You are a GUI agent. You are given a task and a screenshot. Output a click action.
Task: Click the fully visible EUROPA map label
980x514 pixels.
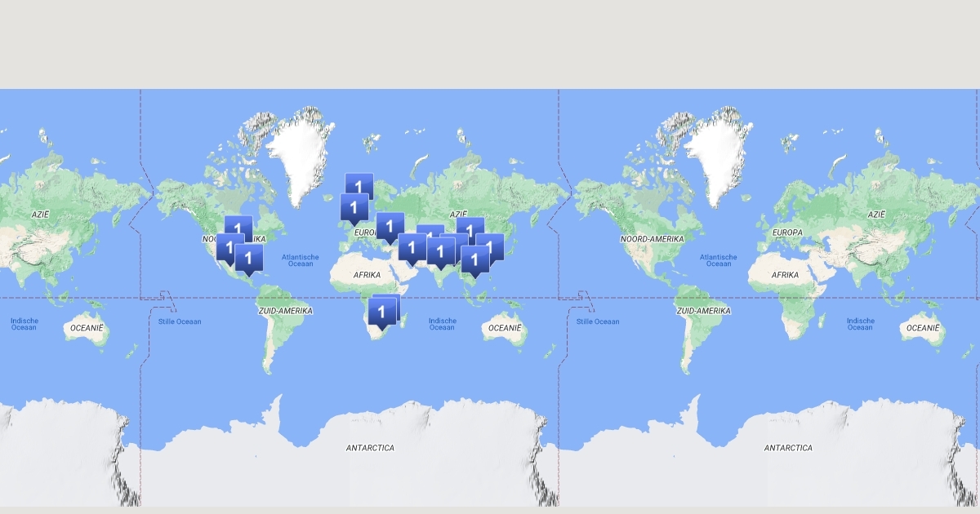click(x=786, y=233)
